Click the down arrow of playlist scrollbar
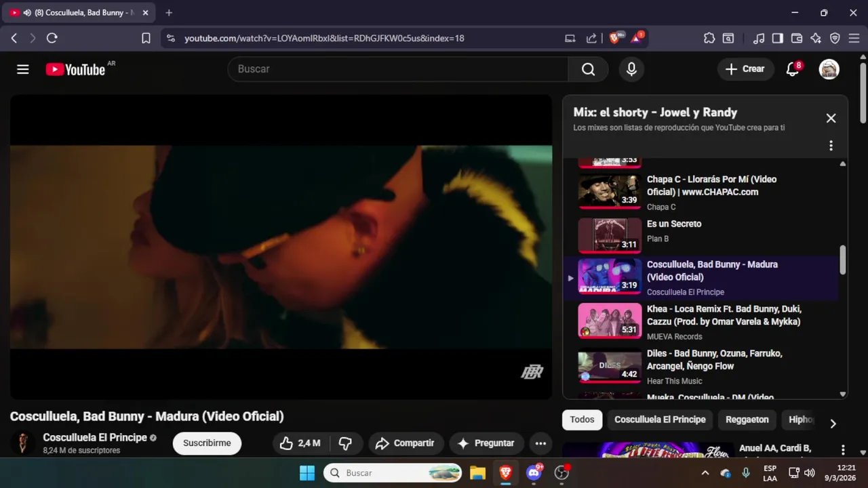 pyautogui.click(x=843, y=394)
